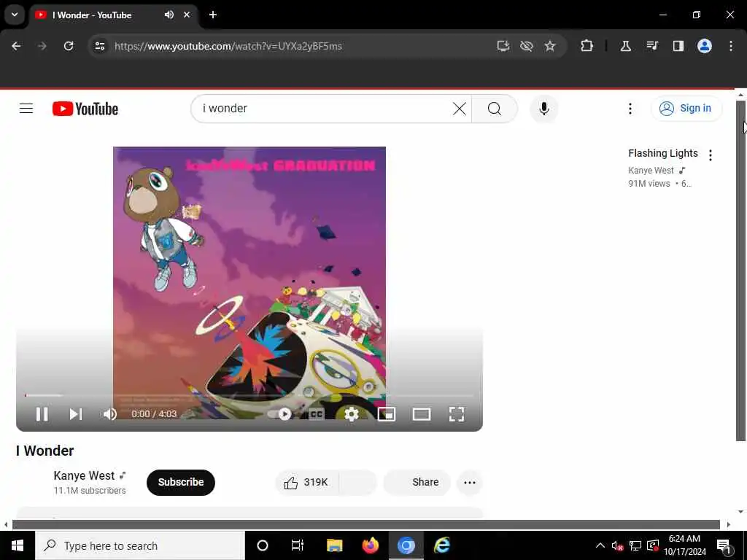Open browser profile avatar

pos(704,46)
